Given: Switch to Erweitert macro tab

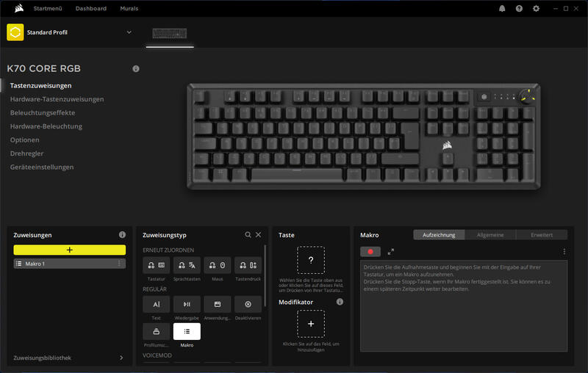Looking at the screenshot, I should (x=542, y=235).
